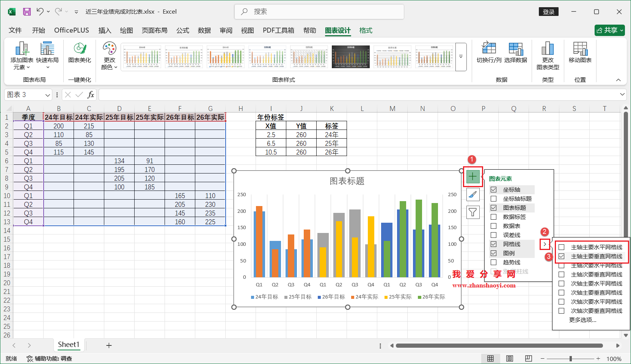Click the Redo arrow icon

point(58,12)
